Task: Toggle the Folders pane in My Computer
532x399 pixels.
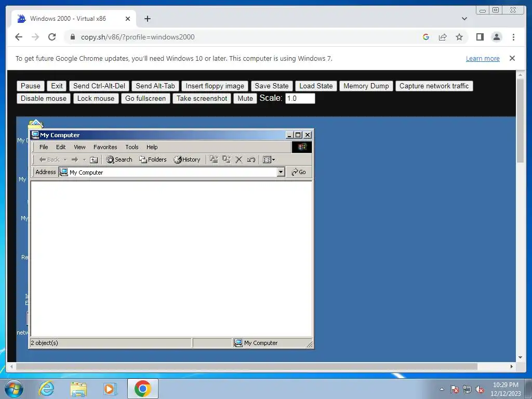Action: (x=153, y=159)
